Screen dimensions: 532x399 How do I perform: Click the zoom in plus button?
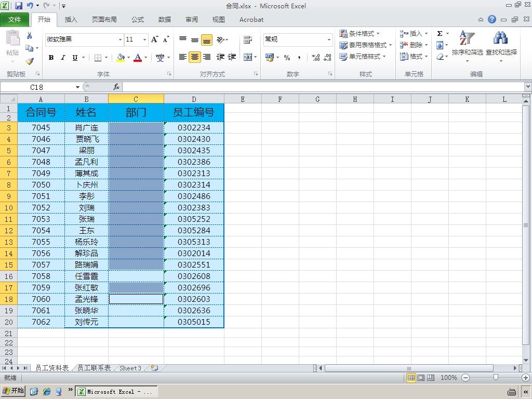[x=526, y=377]
